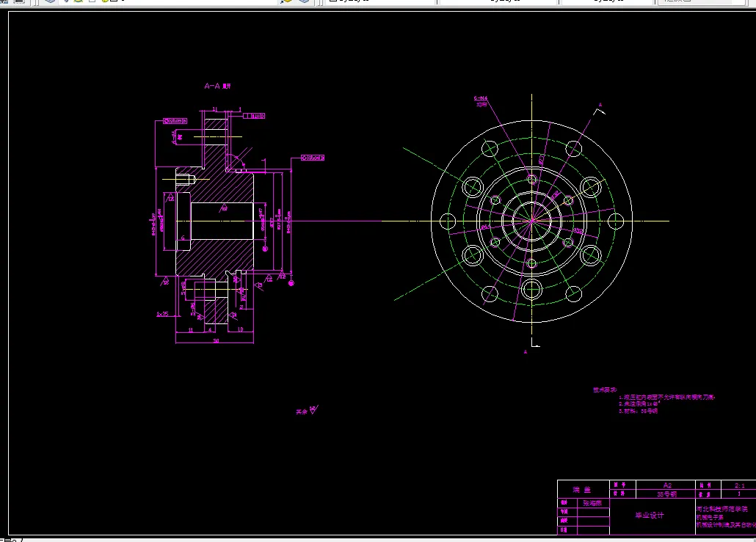Image resolution: width=756 pixels, height=542 pixels.
Task: Pick the note line starting 1.液压缸内表面
Action: (x=666, y=398)
